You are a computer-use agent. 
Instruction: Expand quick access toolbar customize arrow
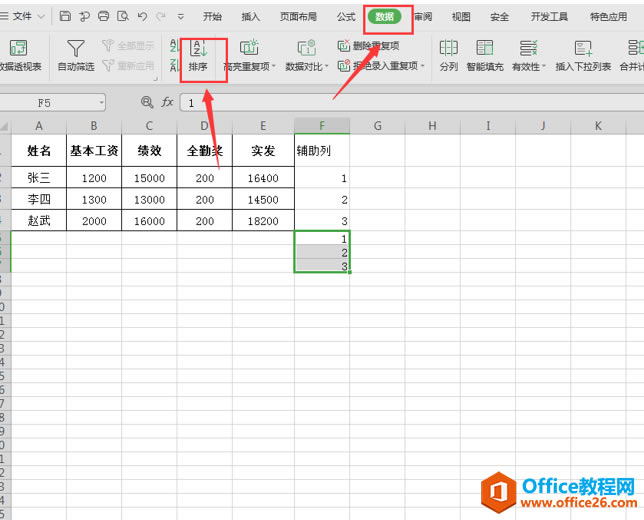pos(180,17)
